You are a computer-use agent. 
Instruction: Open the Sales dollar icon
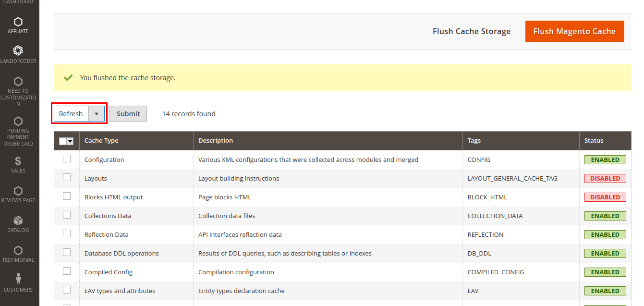[x=18, y=160]
